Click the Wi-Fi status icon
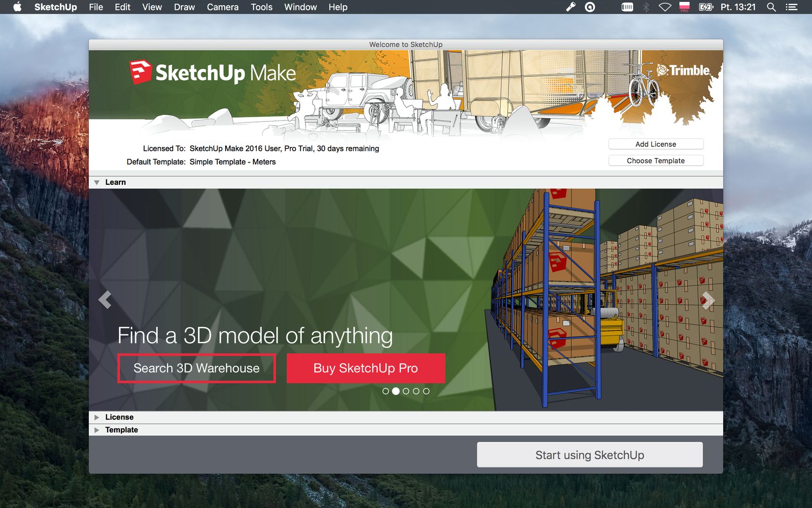The height and width of the screenshot is (508, 812). pyautogui.click(x=665, y=7)
